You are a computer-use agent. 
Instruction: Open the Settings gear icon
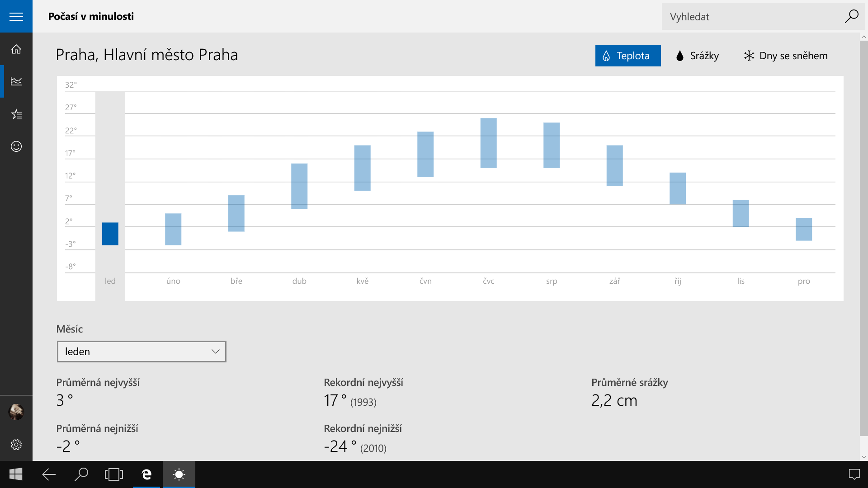16,445
